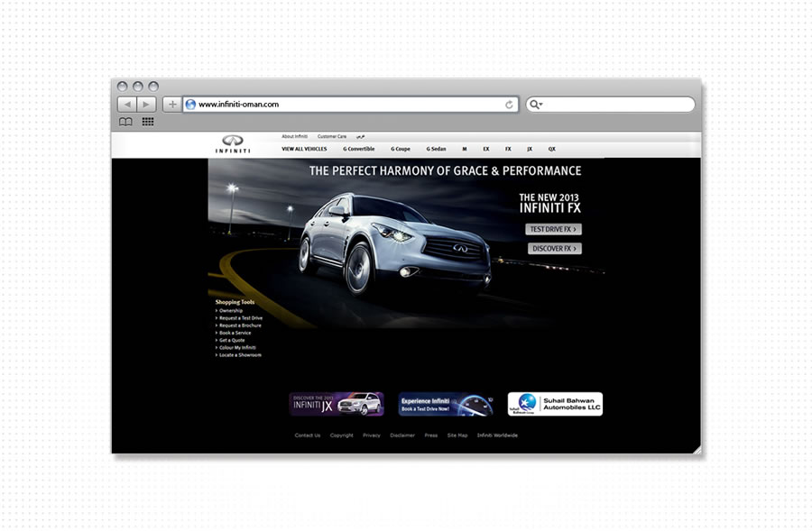The image size is (812, 531).
Task: Open the Top Sites grid icon
Action: coord(148,122)
